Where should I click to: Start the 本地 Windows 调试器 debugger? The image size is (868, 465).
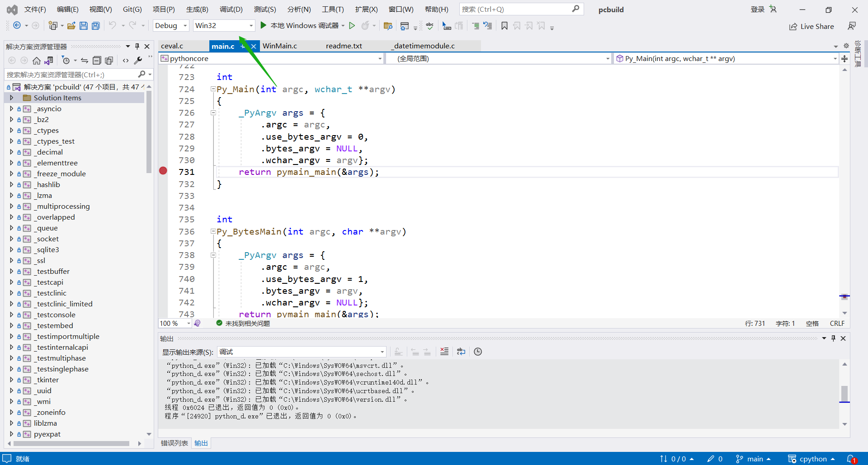(x=300, y=26)
